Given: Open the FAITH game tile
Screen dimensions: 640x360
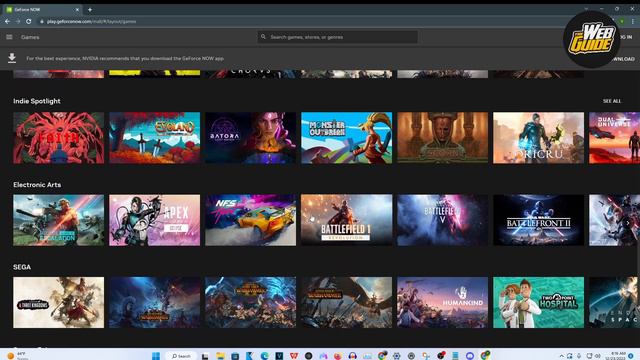Looking at the screenshot, I should (58, 138).
